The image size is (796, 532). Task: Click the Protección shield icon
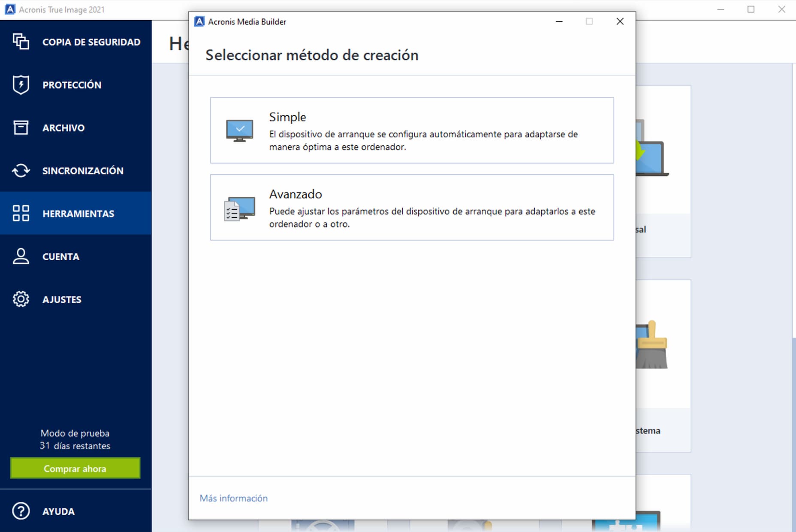21,84
